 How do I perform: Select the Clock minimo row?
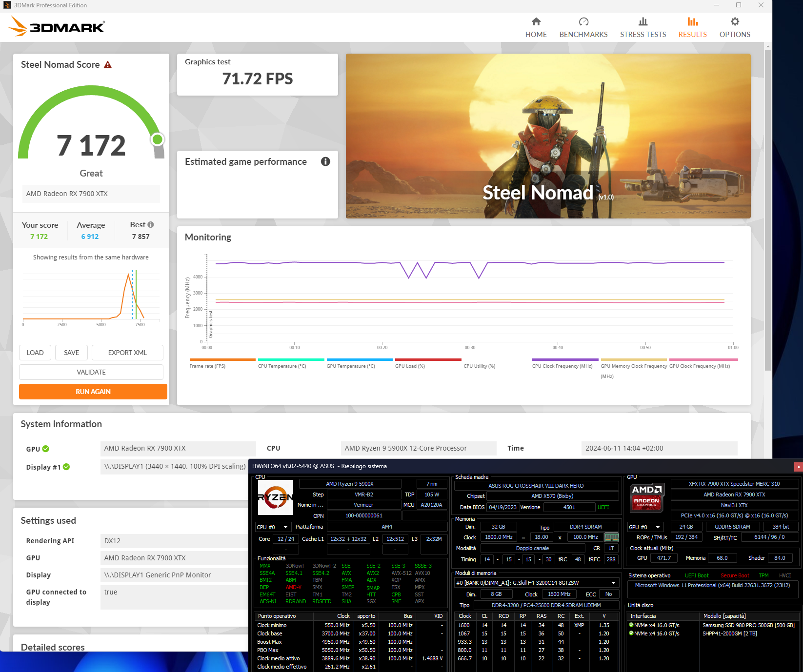tap(350, 625)
